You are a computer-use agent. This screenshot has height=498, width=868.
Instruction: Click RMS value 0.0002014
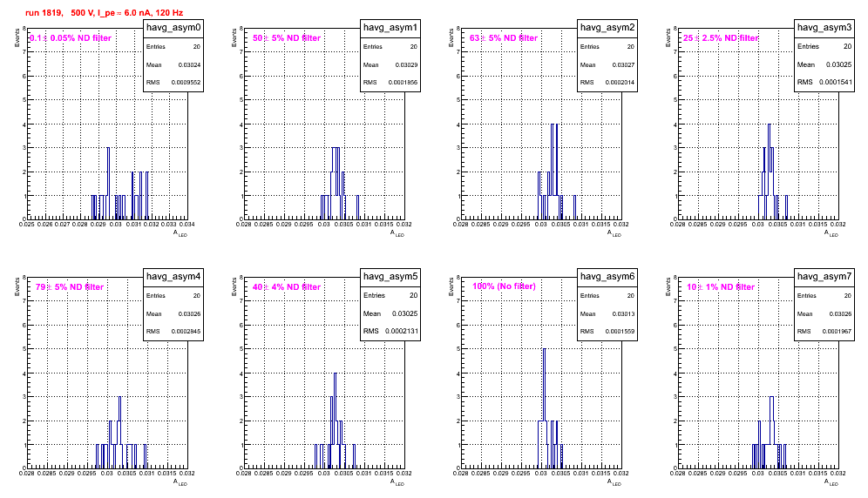[620, 83]
